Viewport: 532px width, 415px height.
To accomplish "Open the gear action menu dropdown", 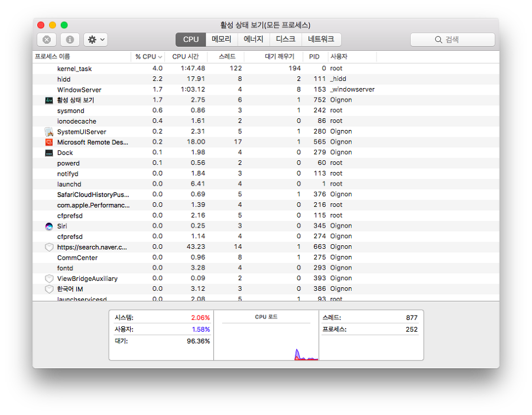I will point(96,40).
